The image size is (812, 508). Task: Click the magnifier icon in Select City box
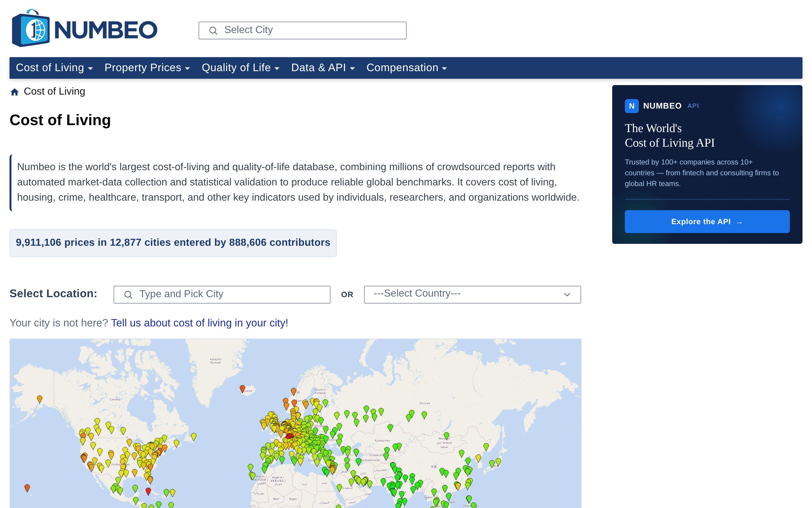coord(213,30)
